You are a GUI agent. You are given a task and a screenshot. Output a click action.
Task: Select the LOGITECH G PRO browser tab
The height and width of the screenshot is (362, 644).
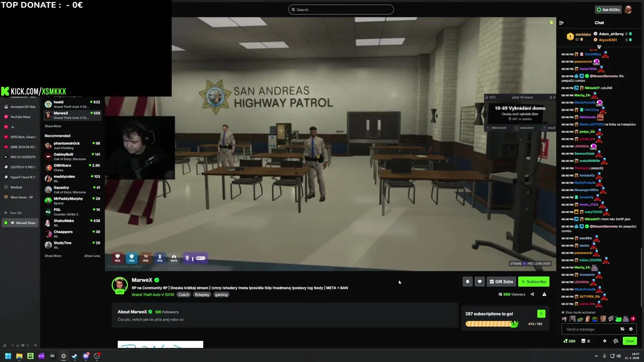coord(20,167)
